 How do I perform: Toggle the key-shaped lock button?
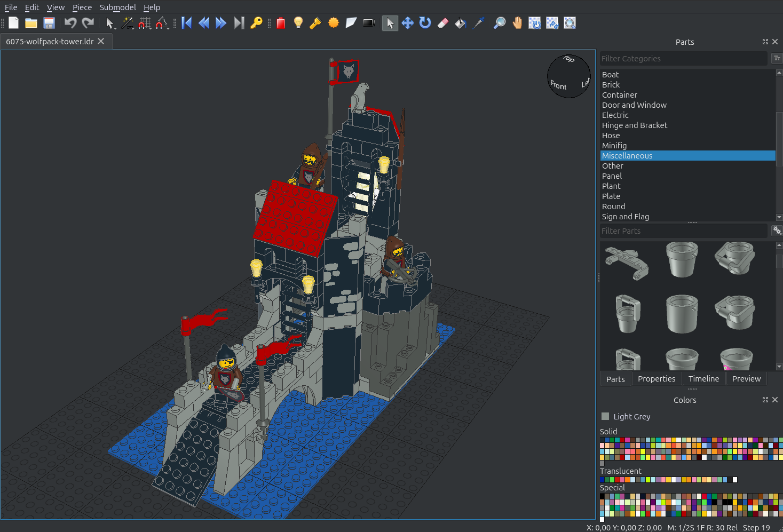click(257, 23)
